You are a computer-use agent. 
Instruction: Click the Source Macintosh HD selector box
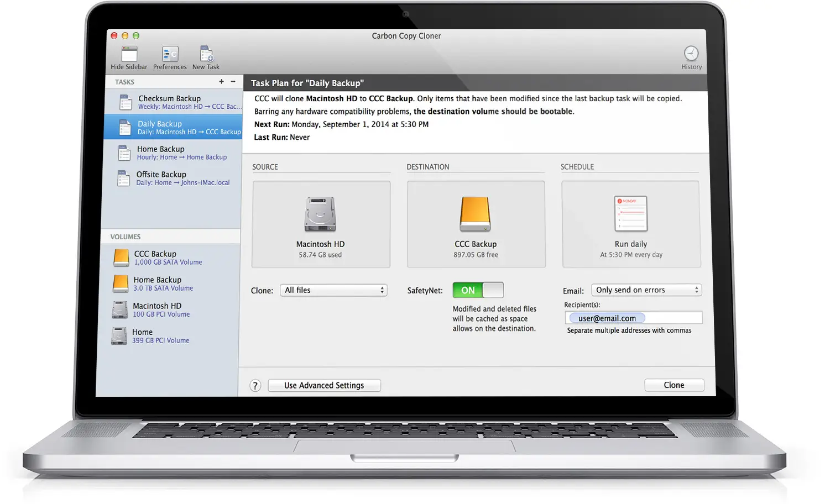click(321, 224)
